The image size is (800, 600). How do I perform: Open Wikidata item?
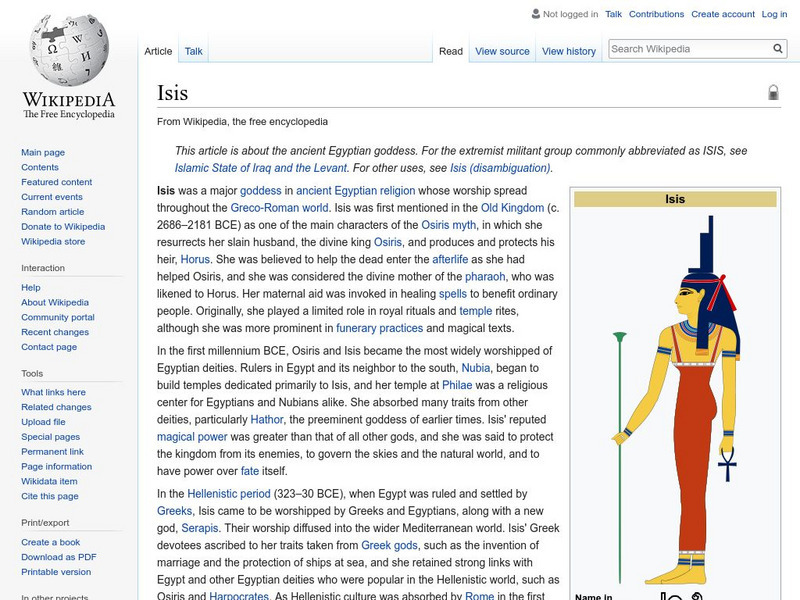[49, 481]
